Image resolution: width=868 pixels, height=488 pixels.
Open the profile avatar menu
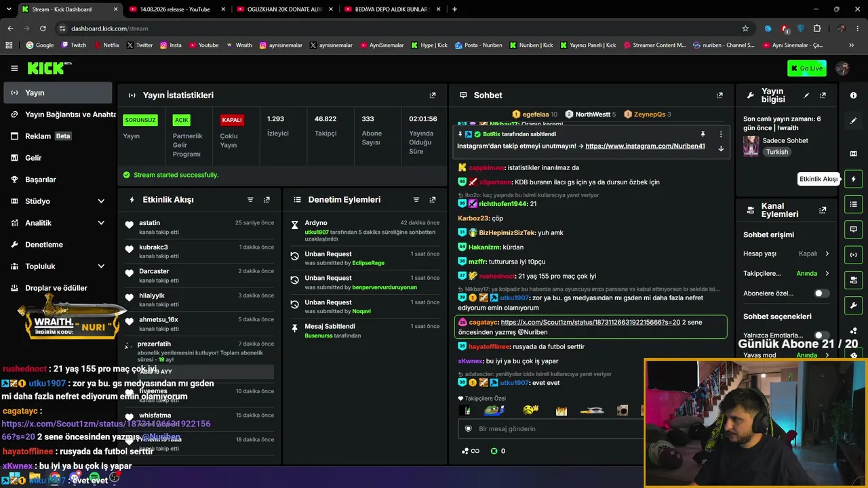pos(843,68)
